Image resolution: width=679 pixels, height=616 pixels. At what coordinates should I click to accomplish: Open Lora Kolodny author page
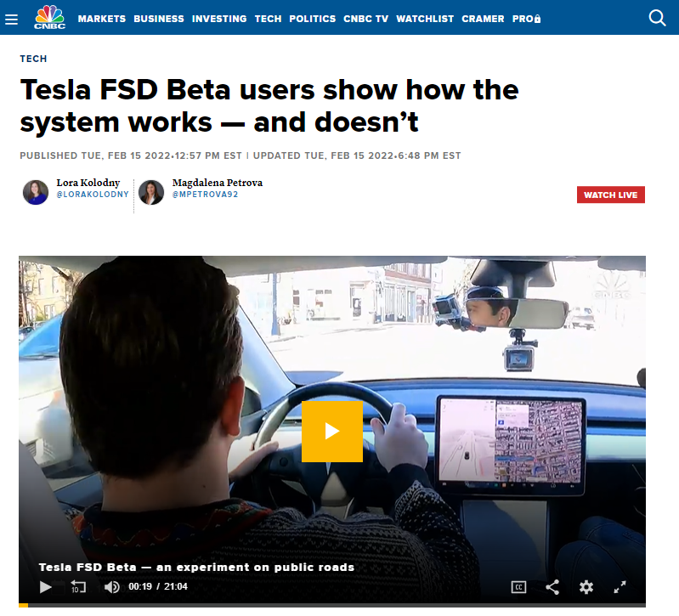88,183
